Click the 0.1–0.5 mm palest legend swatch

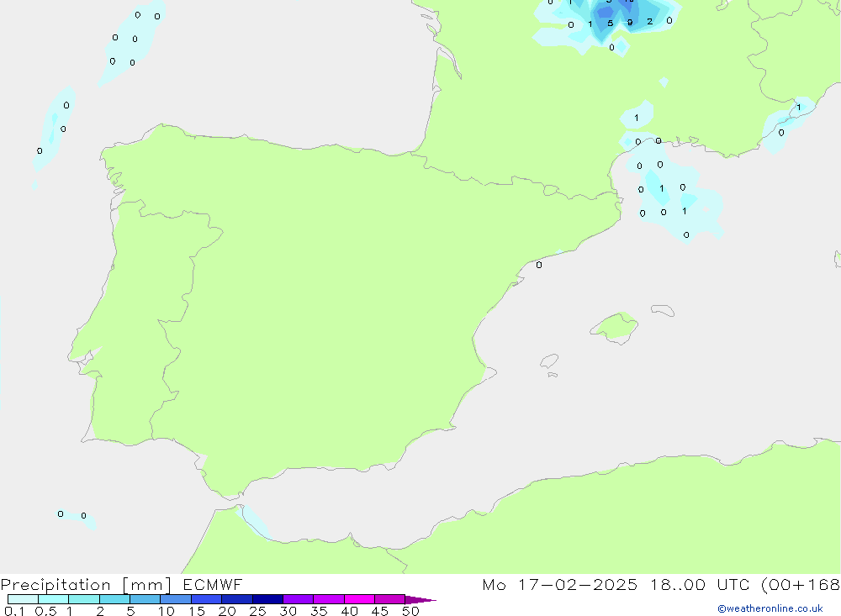pos(23,599)
